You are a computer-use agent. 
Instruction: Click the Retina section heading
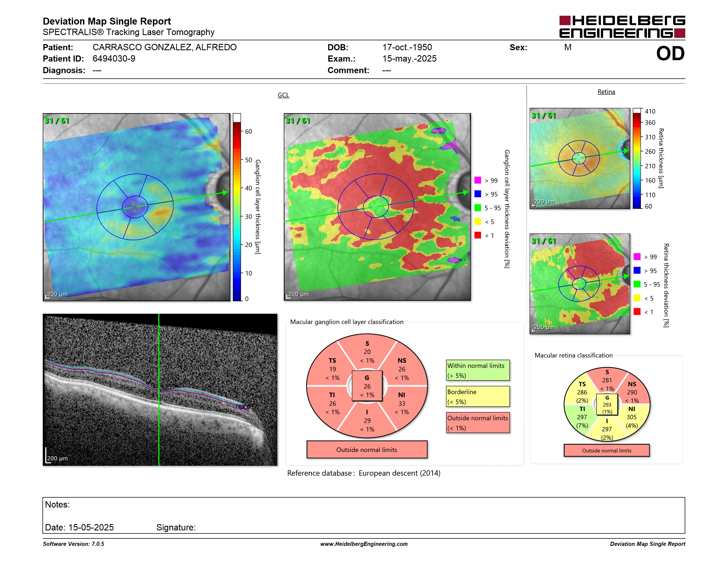coord(606,92)
